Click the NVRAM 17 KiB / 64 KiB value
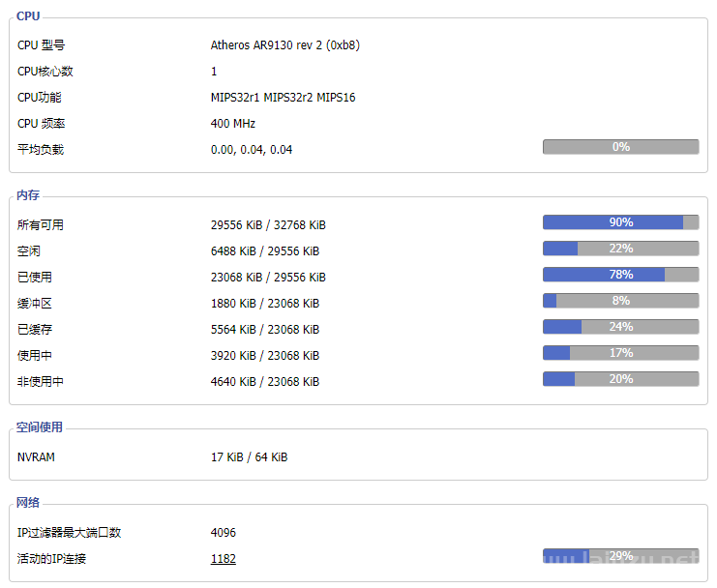Viewport: 717px width, 588px height. (x=249, y=457)
